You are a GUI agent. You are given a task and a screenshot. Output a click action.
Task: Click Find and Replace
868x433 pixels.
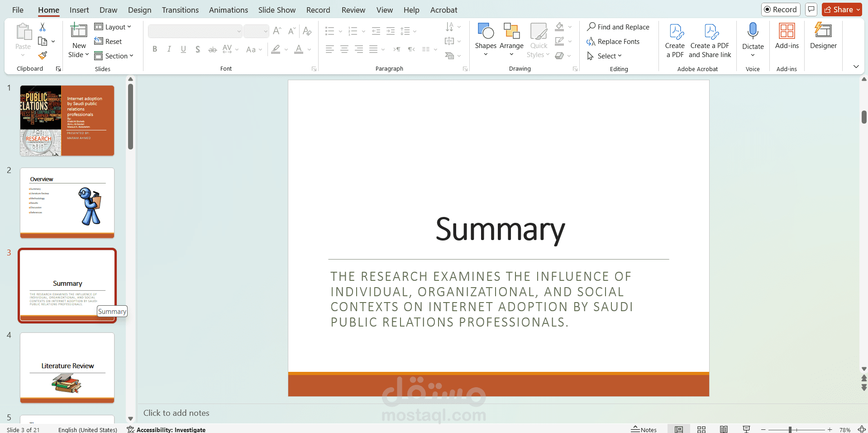[618, 27]
